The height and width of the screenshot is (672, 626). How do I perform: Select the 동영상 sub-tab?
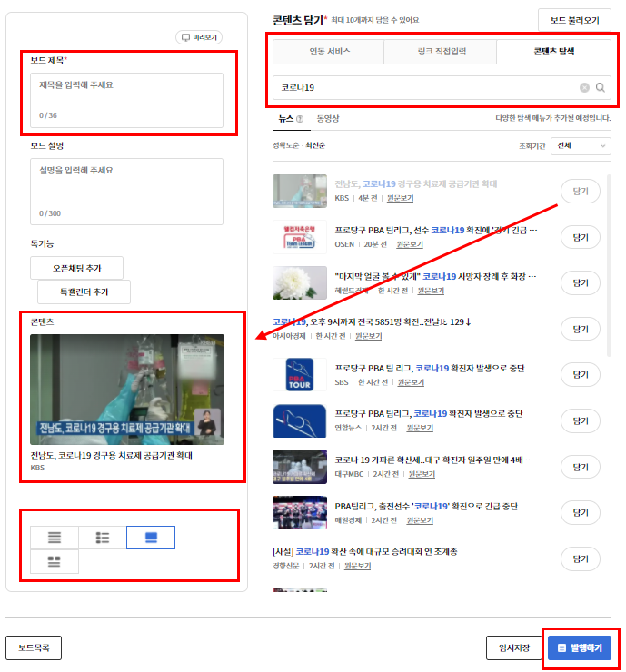point(328,119)
